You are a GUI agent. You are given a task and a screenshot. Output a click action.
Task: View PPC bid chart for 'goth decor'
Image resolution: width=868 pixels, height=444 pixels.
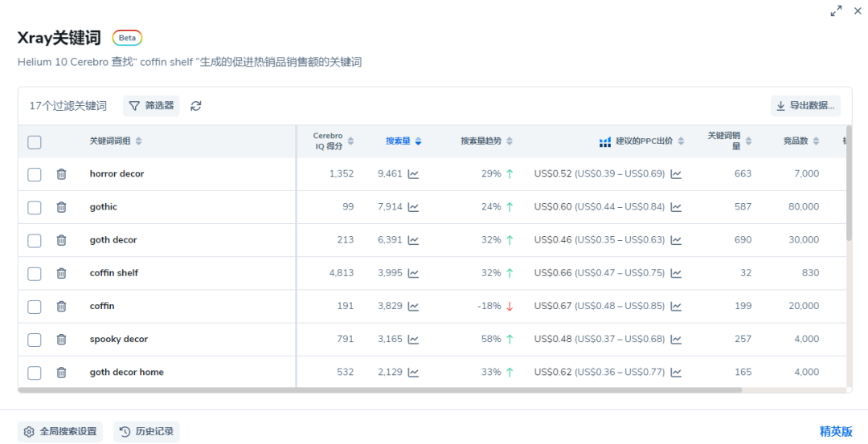676,240
